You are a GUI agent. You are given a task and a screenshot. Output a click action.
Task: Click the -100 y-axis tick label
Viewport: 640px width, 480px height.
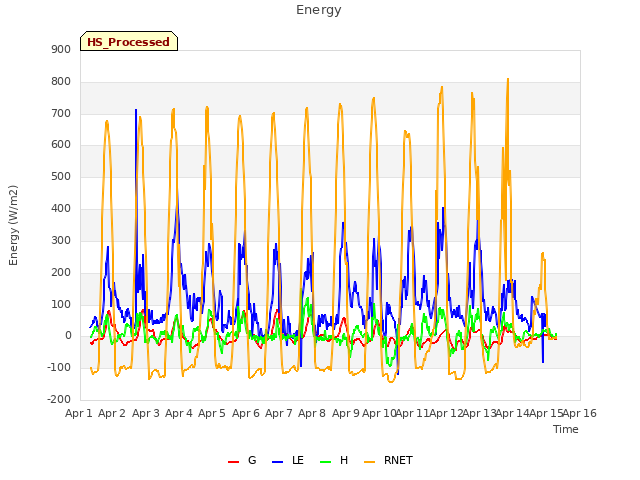click(x=59, y=367)
